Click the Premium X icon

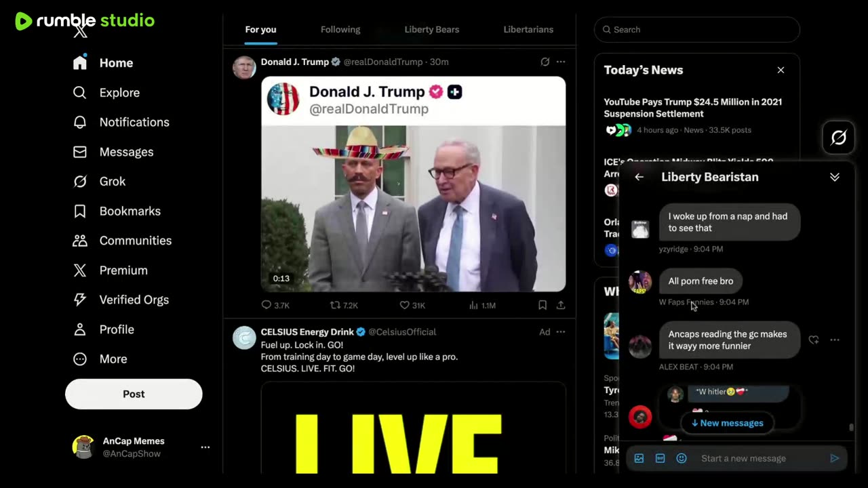point(80,270)
